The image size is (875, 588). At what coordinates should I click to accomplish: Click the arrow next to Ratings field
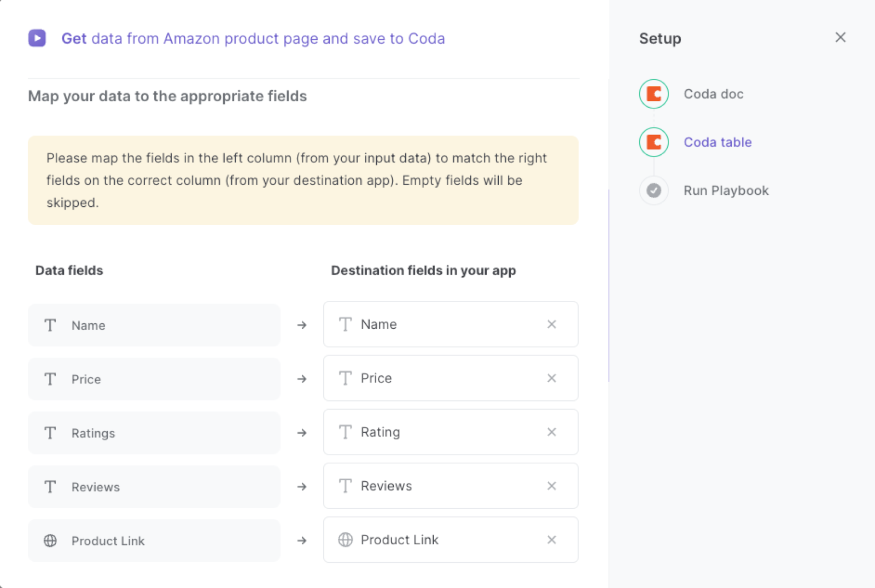[x=302, y=433]
